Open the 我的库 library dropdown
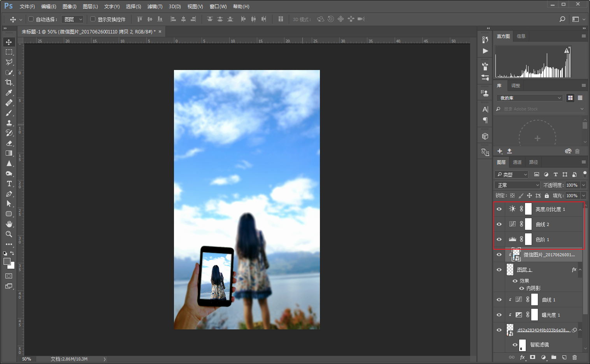The image size is (590, 364). (530, 98)
